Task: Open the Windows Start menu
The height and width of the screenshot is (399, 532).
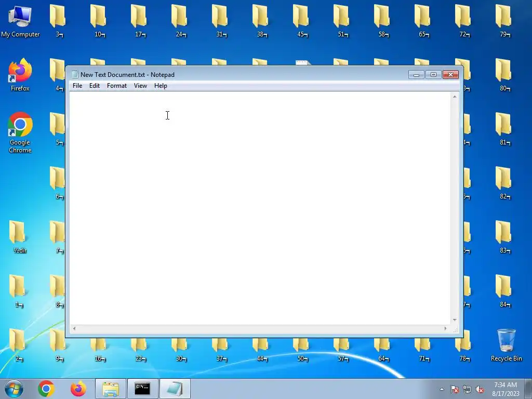Action: click(14, 389)
